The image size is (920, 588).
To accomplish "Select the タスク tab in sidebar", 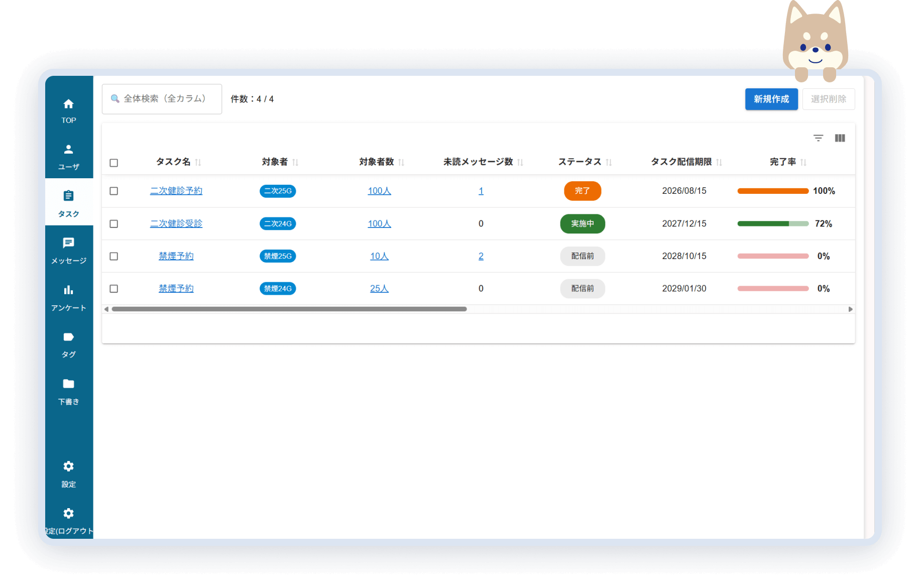I will (x=69, y=202).
